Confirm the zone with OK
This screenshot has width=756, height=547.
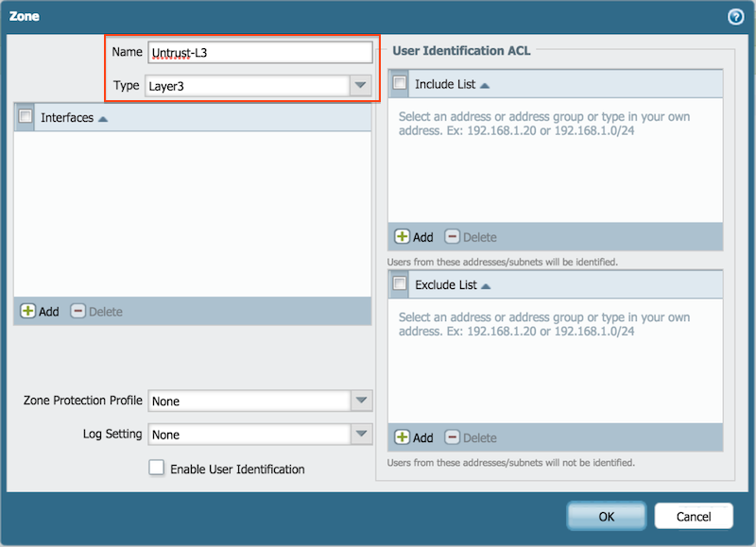(x=606, y=516)
